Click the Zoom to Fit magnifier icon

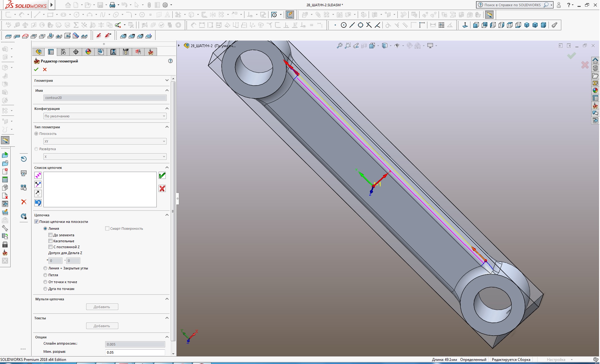339,46
